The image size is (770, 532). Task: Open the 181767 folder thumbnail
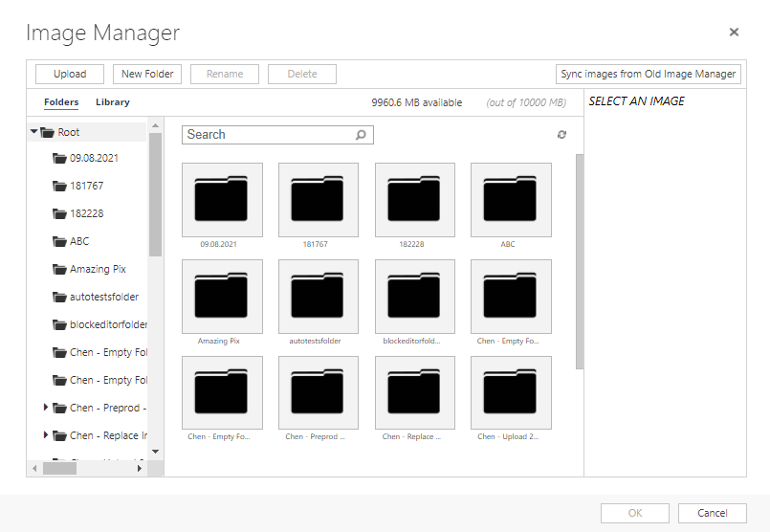click(319, 200)
